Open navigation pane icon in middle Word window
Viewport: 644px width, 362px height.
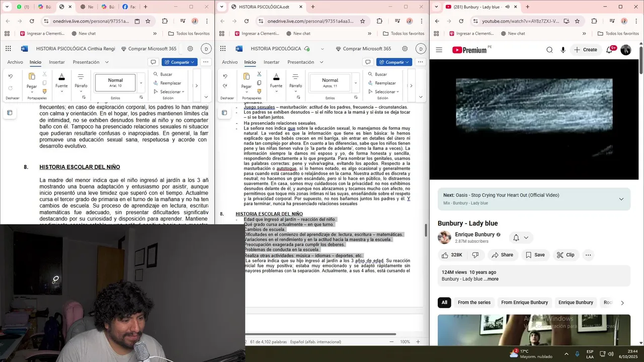(x=224, y=113)
